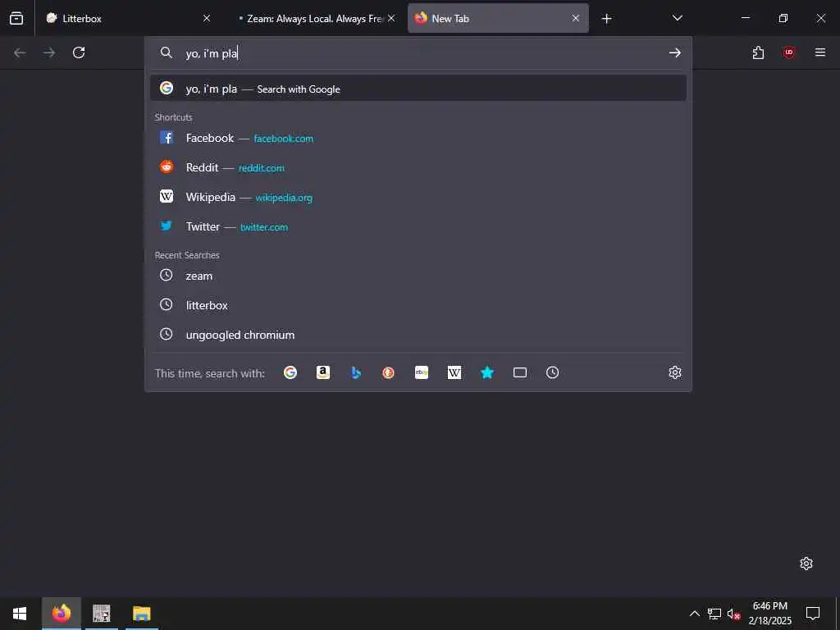
Task: Open the Action Center notifications icon
Action: pyautogui.click(x=813, y=614)
